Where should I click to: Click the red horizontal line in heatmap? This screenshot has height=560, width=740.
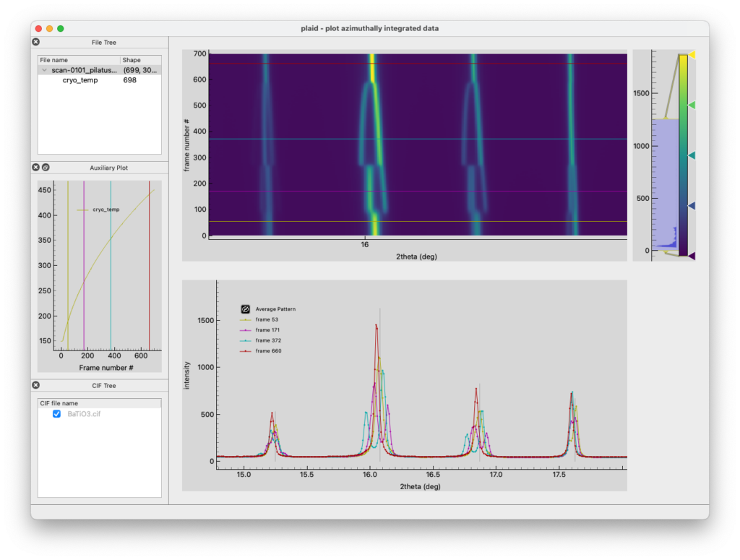418,63
